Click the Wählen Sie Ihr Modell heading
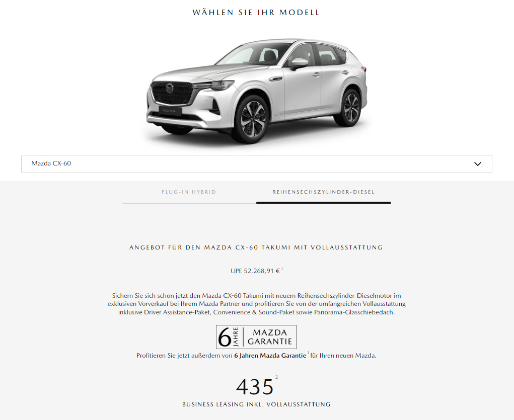 pos(256,13)
